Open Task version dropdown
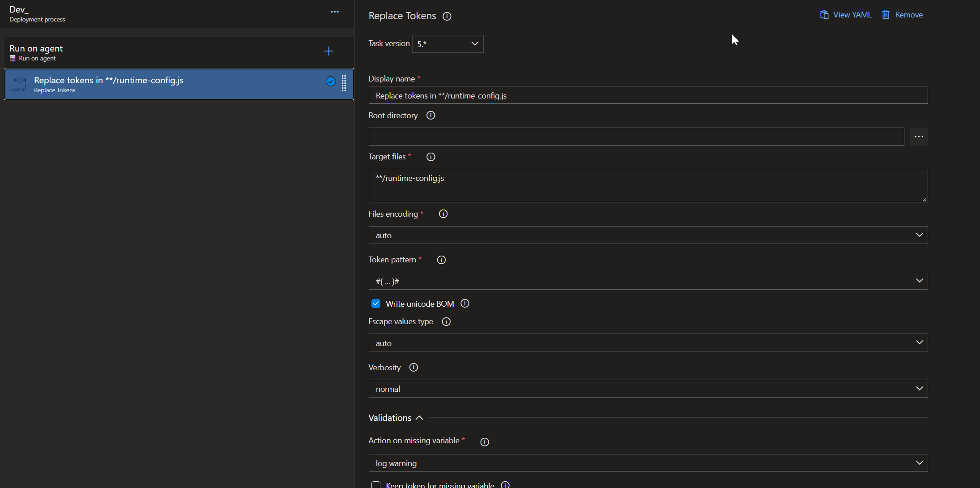The height and width of the screenshot is (488, 980). tap(447, 44)
